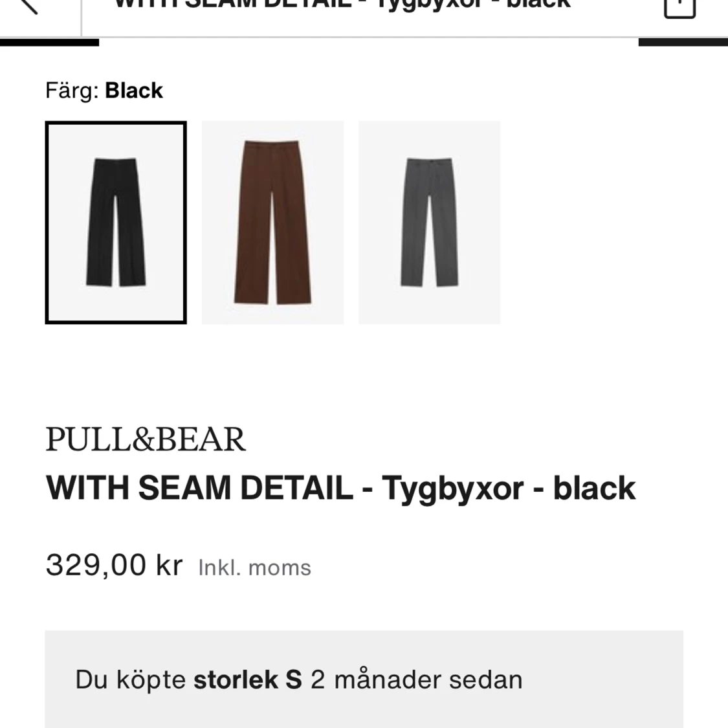
Task: Tap '2 månader sedan' in the purchase notice
Action: pos(416,679)
